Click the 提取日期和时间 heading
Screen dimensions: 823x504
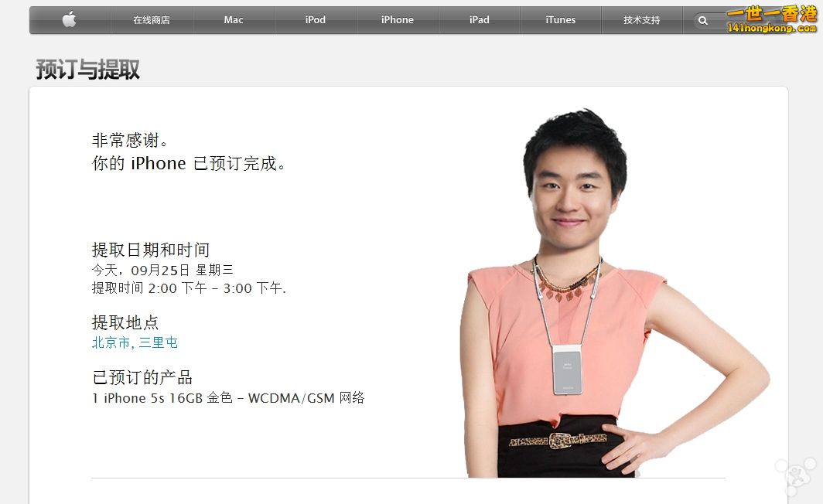coord(151,250)
